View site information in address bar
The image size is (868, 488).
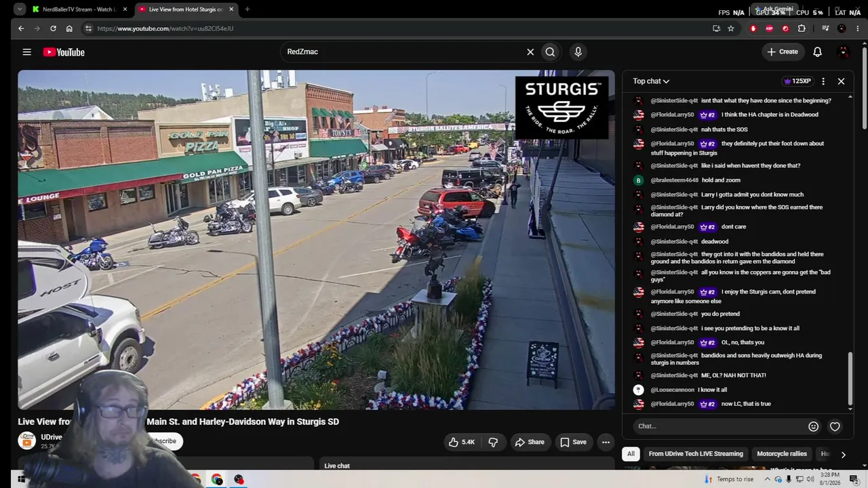coord(87,28)
